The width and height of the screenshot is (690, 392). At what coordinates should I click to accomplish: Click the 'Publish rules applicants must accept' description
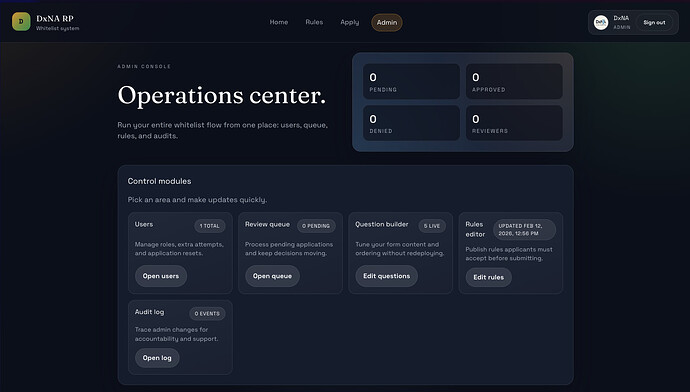[x=509, y=254]
